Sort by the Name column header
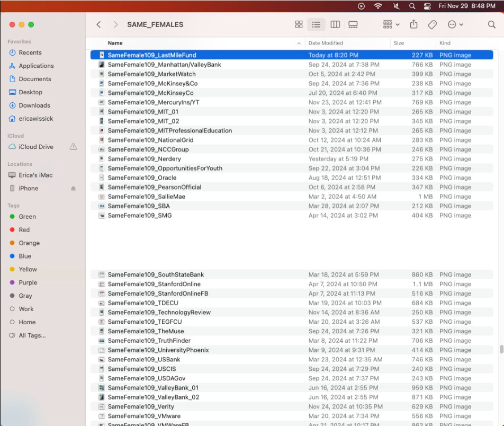The width and height of the screenshot is (504, 426). tap(115, 43)
